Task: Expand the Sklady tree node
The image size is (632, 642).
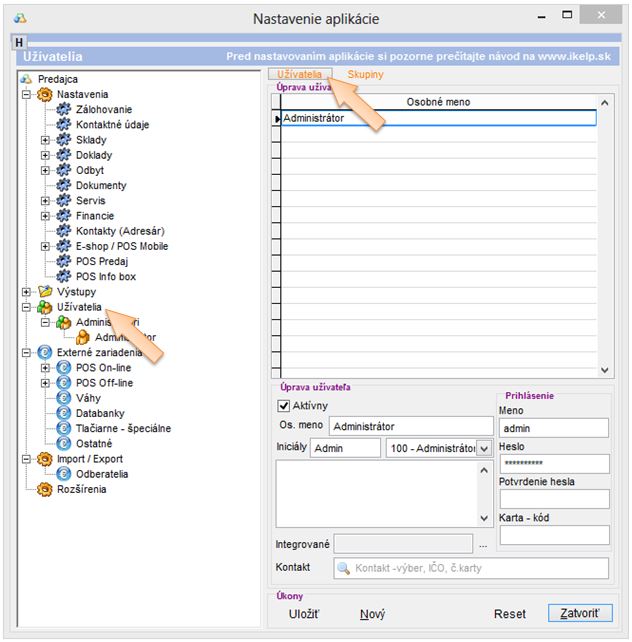Action: coord(45,140)
